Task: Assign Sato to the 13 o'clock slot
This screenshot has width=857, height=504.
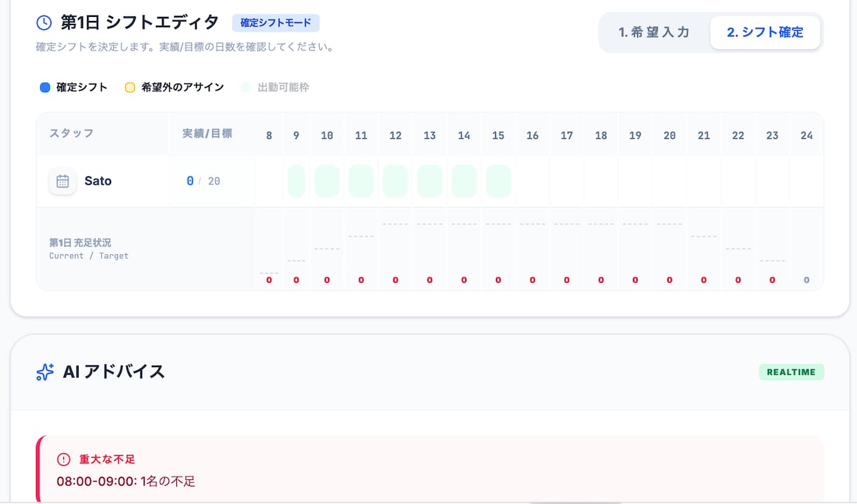Action: [x=430, y=181]
